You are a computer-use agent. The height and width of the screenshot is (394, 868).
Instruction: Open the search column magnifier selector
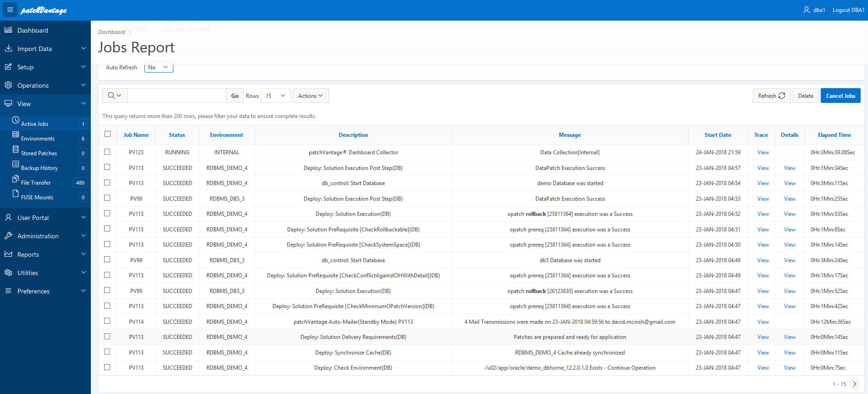coord(115,96)
